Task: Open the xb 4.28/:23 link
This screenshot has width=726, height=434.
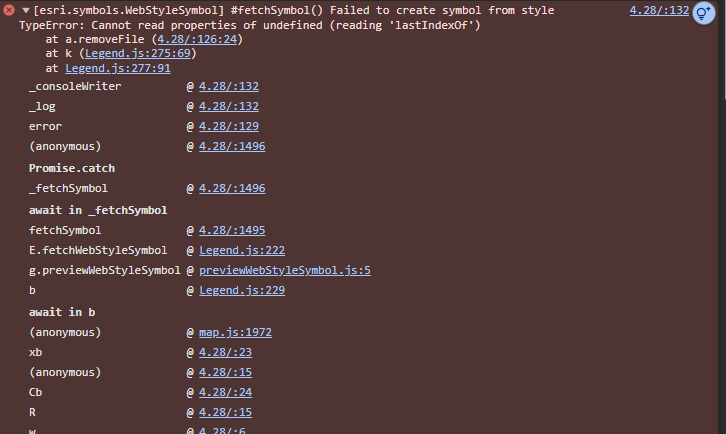Action: coord(225,352)
